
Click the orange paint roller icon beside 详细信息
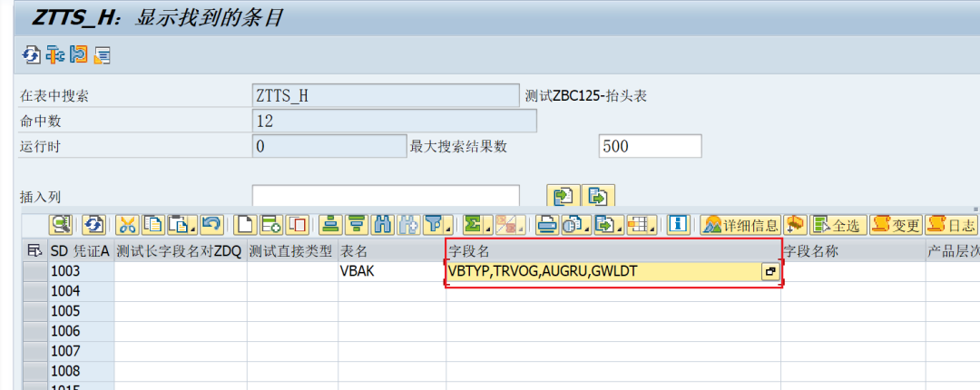tap(796, 225)
